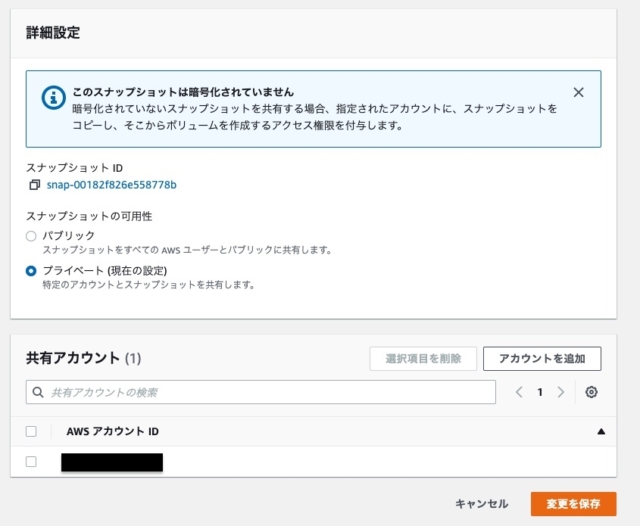Click the 変更を保存 button
Viewport: 640px width, 526px height.
coord(573,504)
